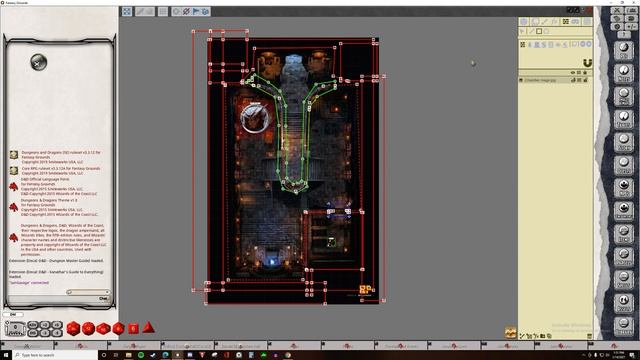Viewport: 640px width, 360px height.
Task: Click the red close button of the image window
Action: [589, 10]
